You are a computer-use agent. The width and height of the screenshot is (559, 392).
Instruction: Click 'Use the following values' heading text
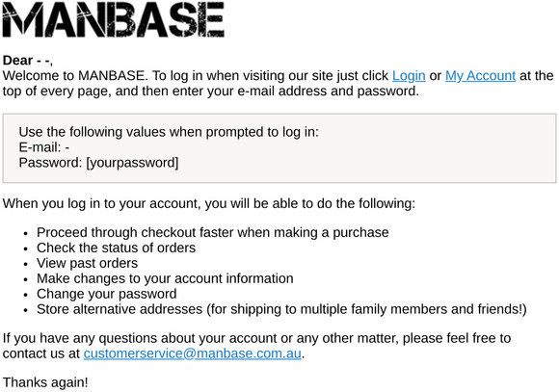[169, 132]
